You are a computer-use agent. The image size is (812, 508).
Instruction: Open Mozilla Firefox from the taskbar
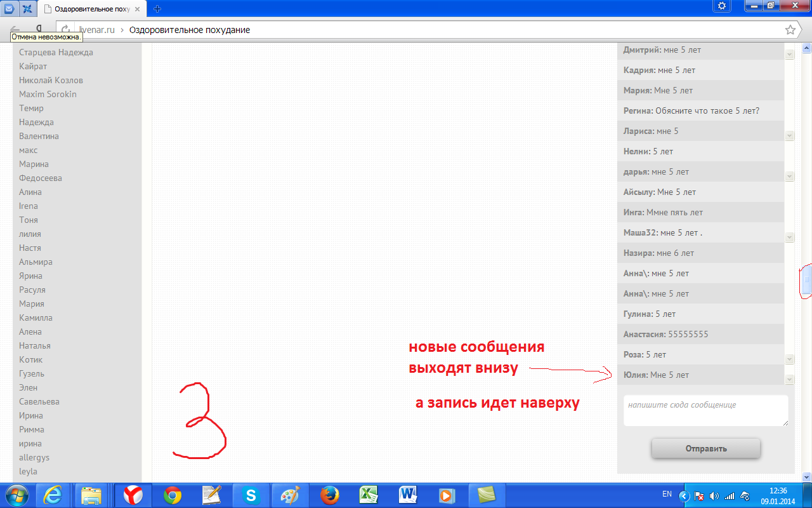coord(329,495)
